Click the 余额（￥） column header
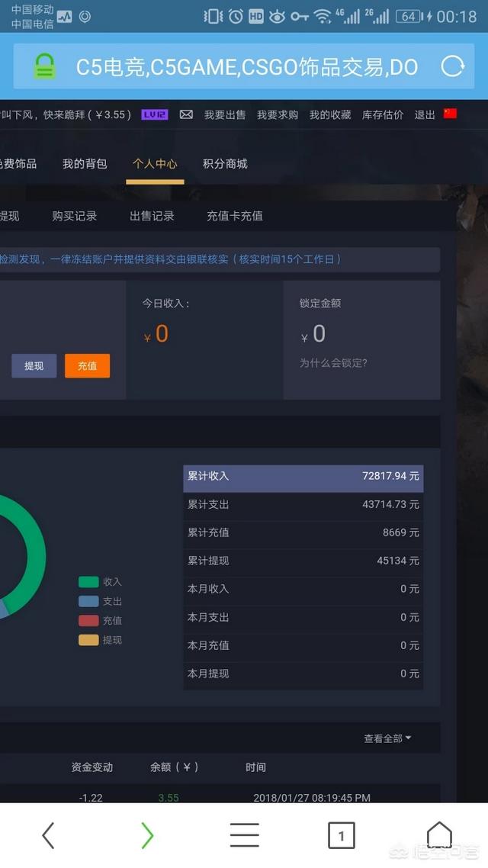Viewport: 488px width, 868px height. 175,767
